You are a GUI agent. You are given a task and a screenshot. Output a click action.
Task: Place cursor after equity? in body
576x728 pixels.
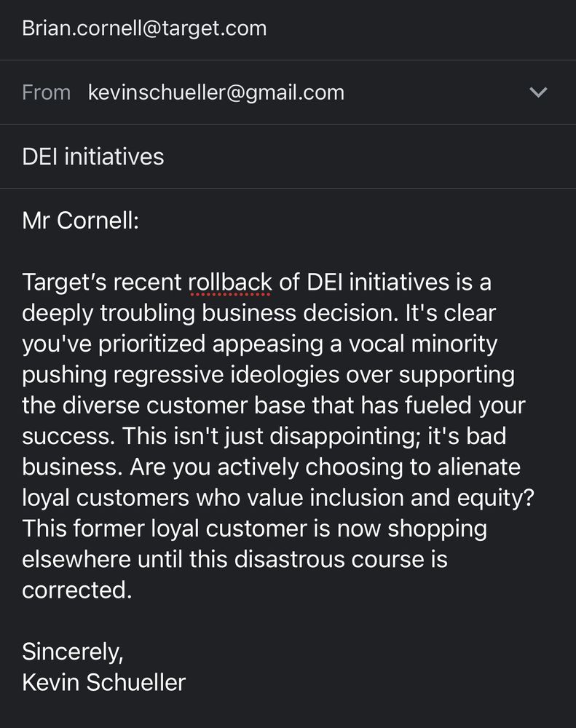pyautogui.click(x=534, y=498)
